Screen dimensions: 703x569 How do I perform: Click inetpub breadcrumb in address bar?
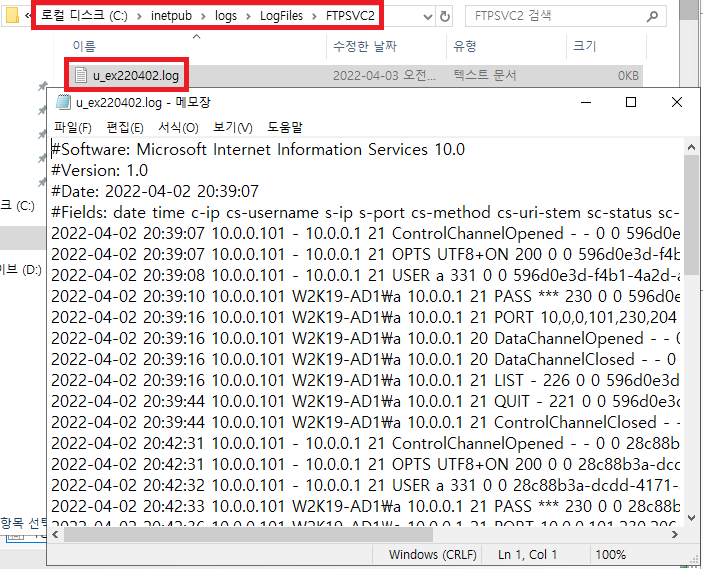click(171, 16)
